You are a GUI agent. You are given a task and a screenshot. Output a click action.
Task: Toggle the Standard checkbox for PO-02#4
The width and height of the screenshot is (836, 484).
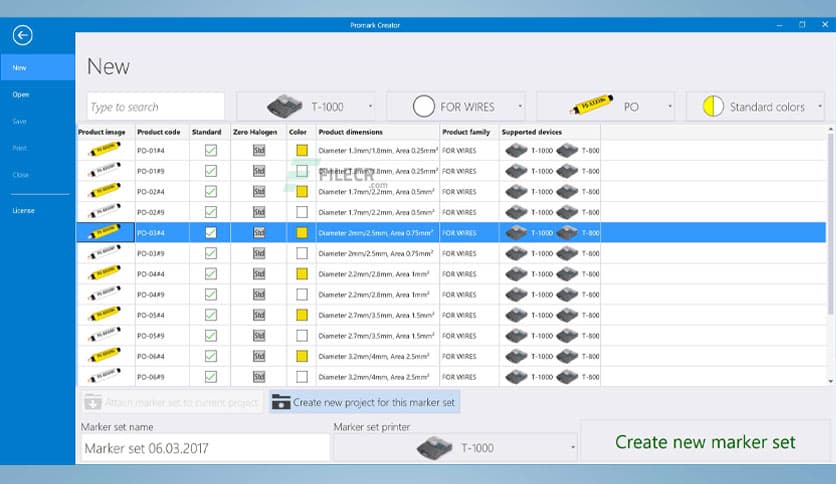(x=211, y=191)
